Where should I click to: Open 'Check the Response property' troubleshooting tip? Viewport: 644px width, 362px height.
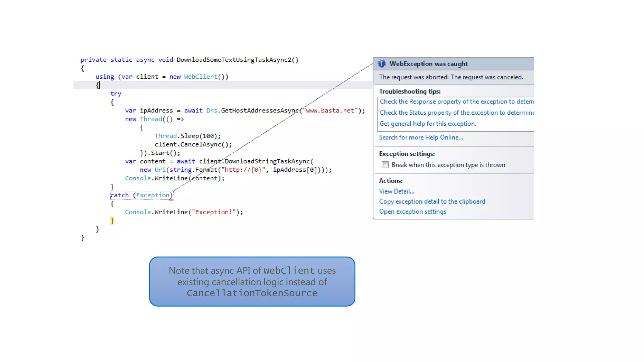(x=457, y=101)
